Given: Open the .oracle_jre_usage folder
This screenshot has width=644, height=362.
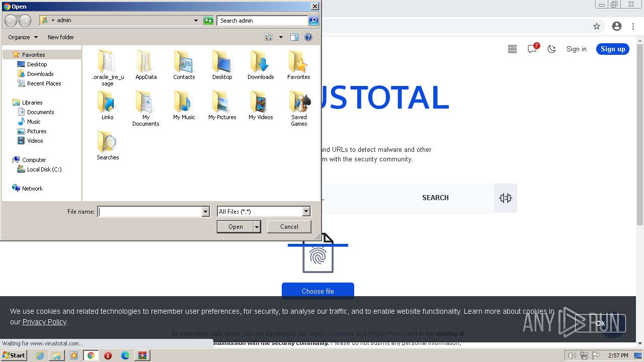Looking at the screenshot, I should [108, 67].
